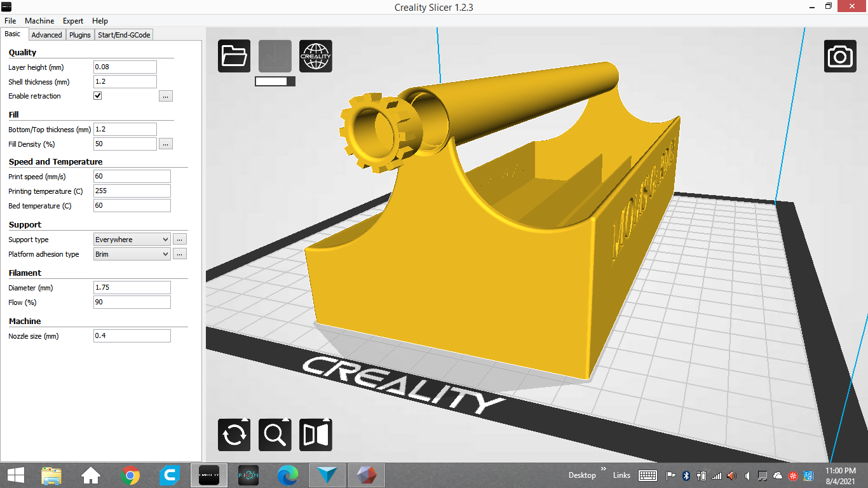Open the Support type dropdown
This screenshot has width=868, height=488.
[x=132, y=240]
